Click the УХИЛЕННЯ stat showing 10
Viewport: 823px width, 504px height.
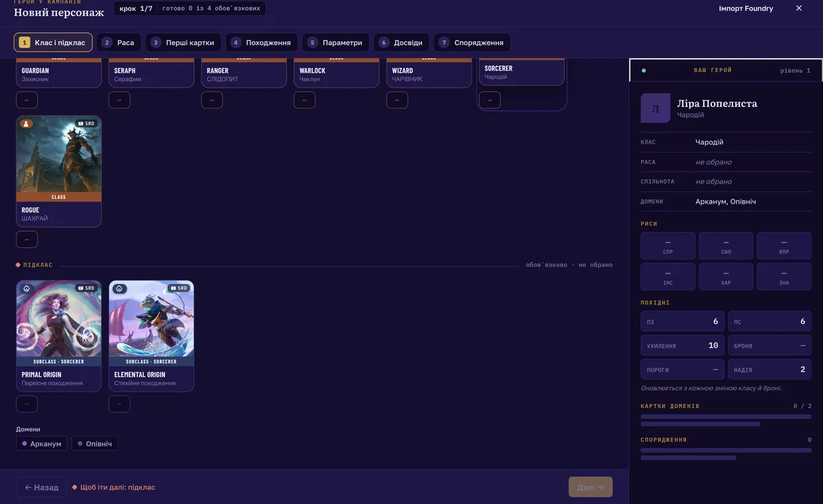(x=682, y=345)
